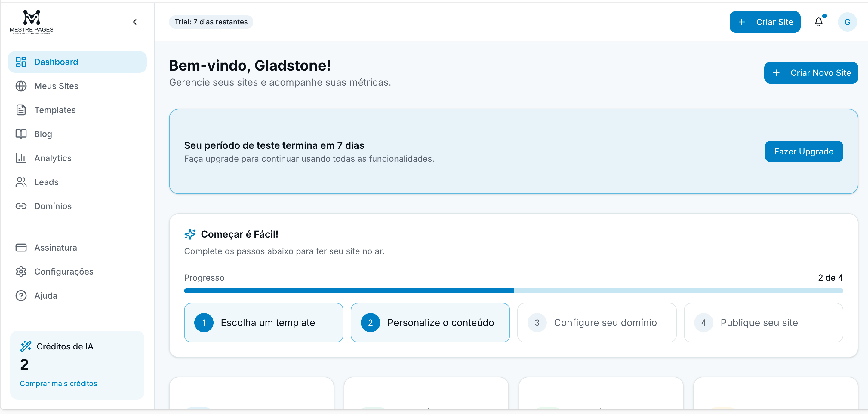Select Meus Sites in the sidebar

(56, 86)
